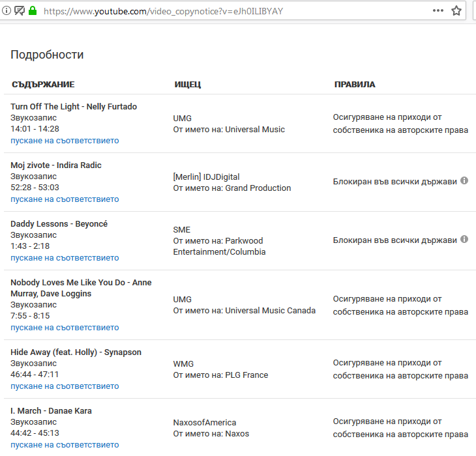This screenshot has height=456, width=476.
Task: Click the timestamp '14:01 - 14:28'
Action: click(35, 129)
